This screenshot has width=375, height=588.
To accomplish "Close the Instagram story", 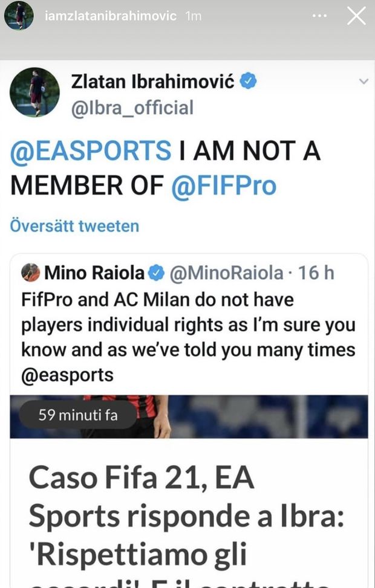I will tap(356, 16).
